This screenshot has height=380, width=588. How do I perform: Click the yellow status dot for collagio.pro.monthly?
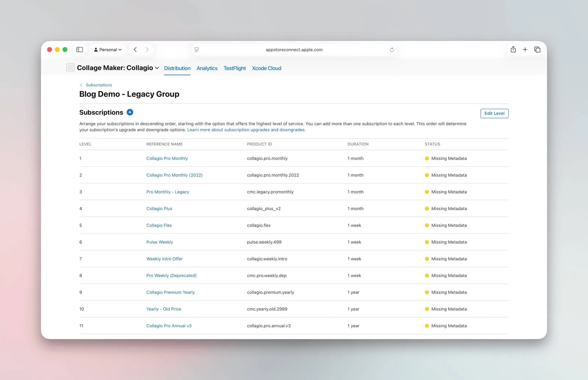click(427, 158)
